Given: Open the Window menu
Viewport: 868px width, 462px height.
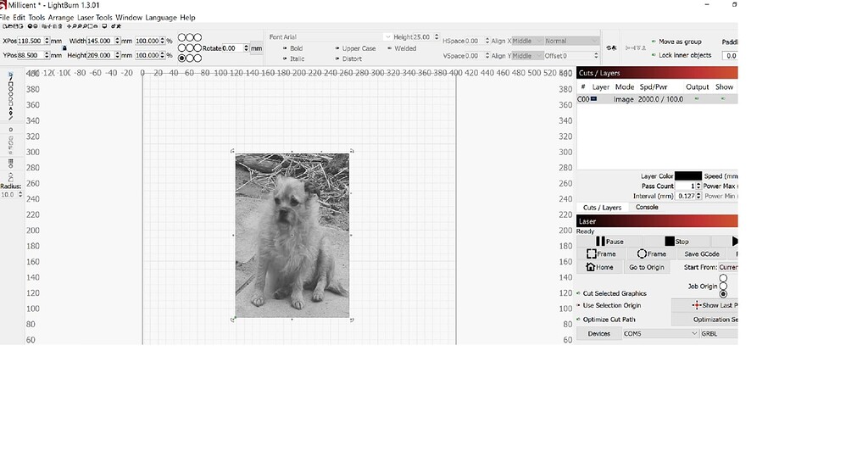Looking at the screenshot, I should 129,17.
